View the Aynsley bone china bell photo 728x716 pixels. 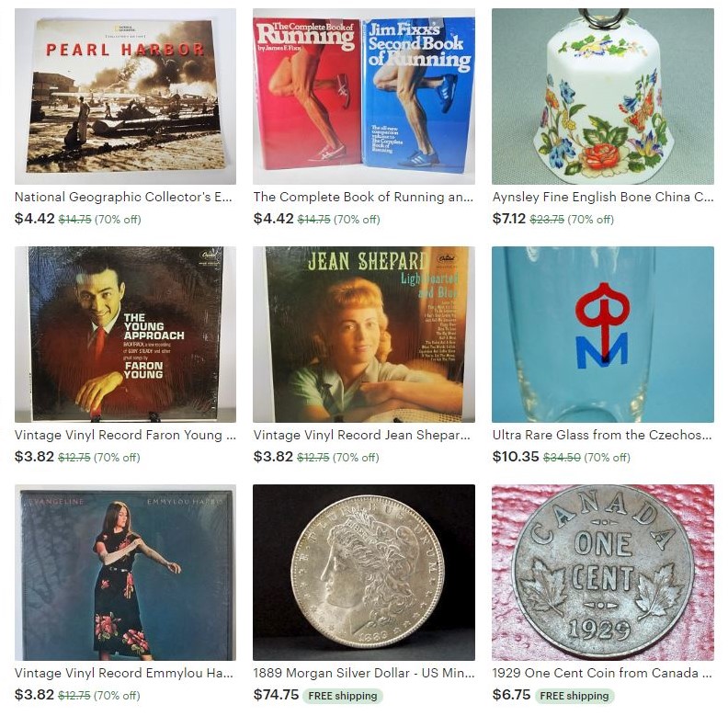(x=603, y=97)
